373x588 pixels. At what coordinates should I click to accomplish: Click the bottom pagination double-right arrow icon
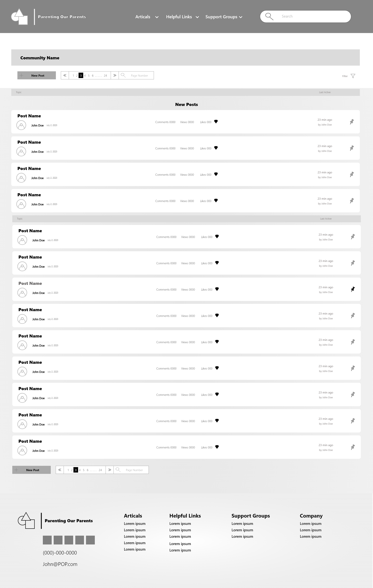pyautogui.click(x=110, y=470)
